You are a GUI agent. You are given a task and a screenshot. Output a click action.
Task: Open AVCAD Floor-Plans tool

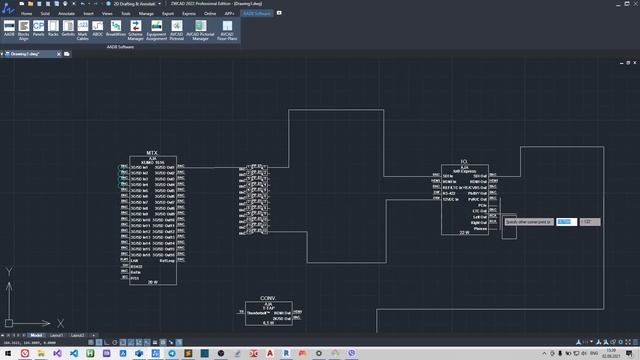(227, 30)
